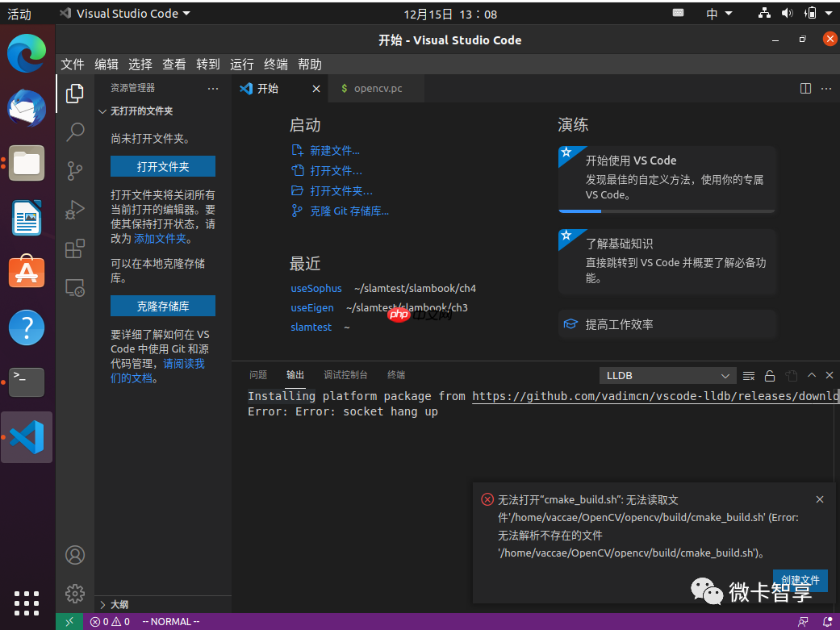Open the LLDB output channel dropdown
Screen dimensions: 840x630
point(667,375)
